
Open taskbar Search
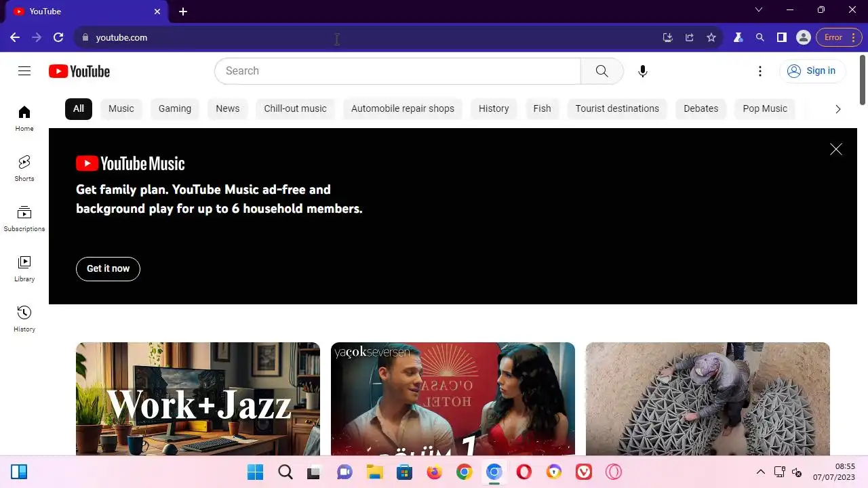(285, 472)
